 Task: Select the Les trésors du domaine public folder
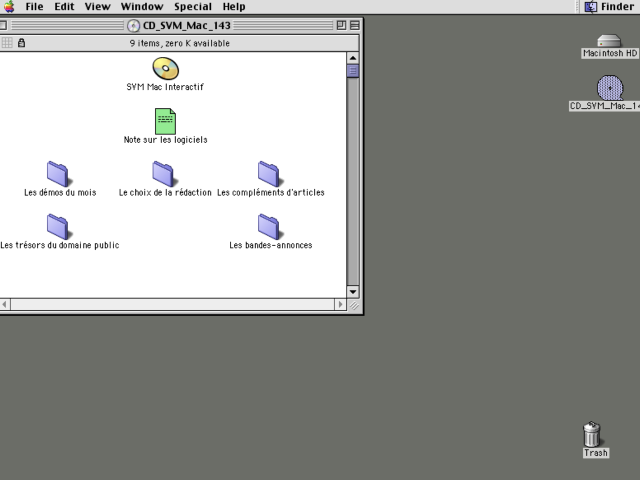[x=58, y=227]
